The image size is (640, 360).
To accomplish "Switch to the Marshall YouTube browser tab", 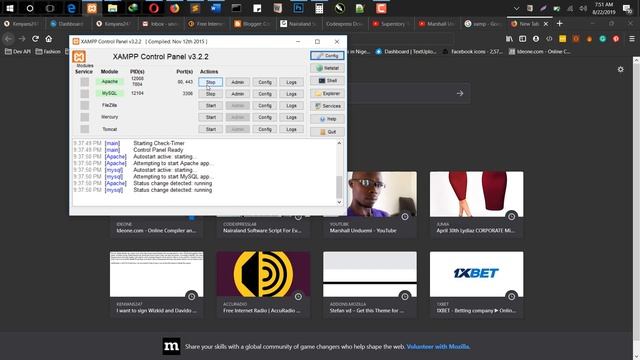I will (x=437, y=24).
